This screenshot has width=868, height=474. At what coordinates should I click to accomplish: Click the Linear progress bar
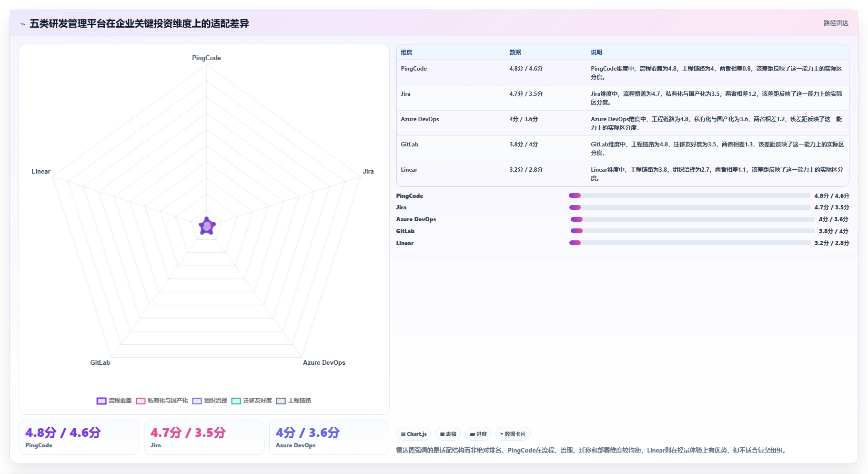tap(689, 243)
